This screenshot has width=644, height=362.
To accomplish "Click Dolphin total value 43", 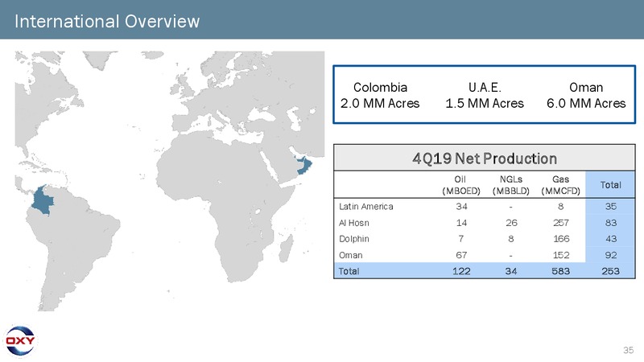I will [x=611, y=239].
